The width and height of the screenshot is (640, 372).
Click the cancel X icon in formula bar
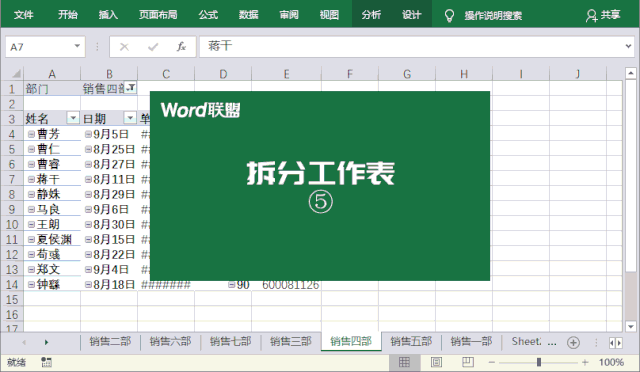tap(124, 47)
